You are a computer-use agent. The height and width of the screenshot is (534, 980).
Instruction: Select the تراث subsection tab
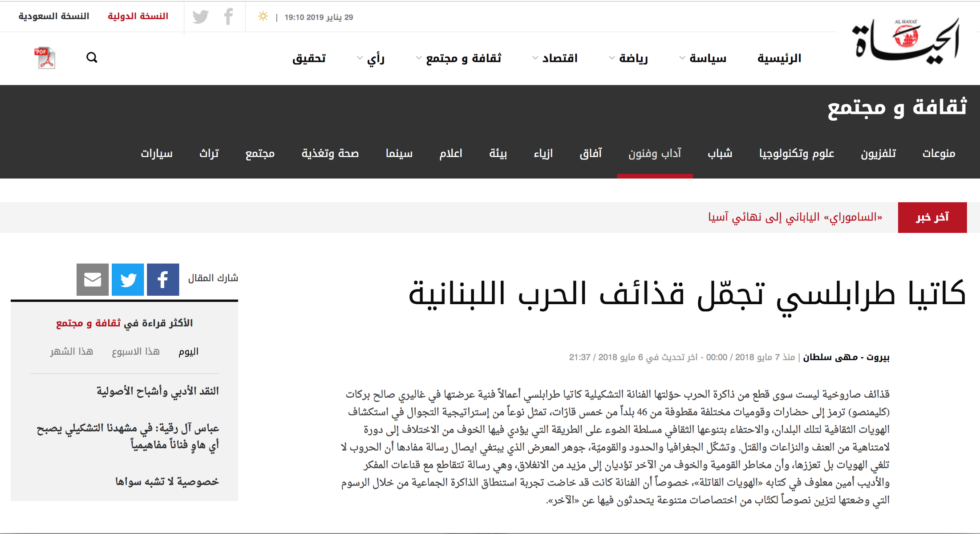(x=209, y=154)
